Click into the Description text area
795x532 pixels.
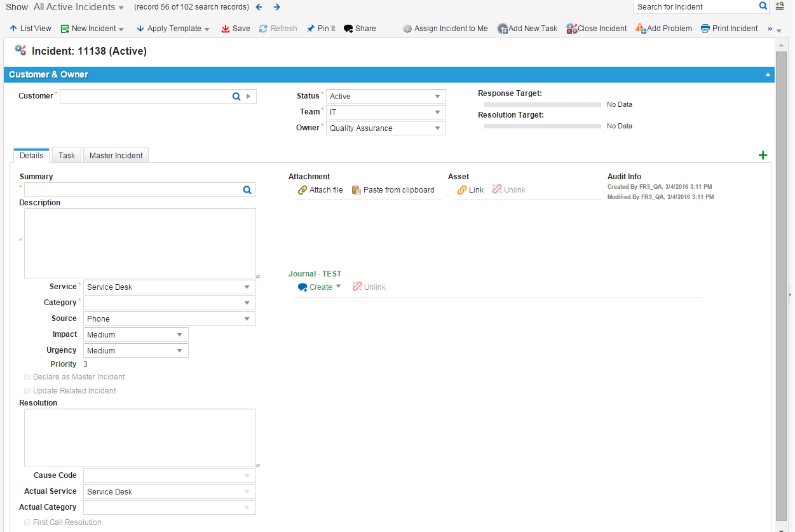(x=140, y=243)
